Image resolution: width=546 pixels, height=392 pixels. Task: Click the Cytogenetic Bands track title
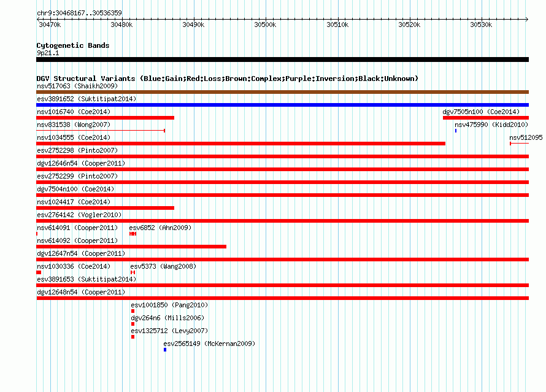pyautogui.click(x=73, y=45)
